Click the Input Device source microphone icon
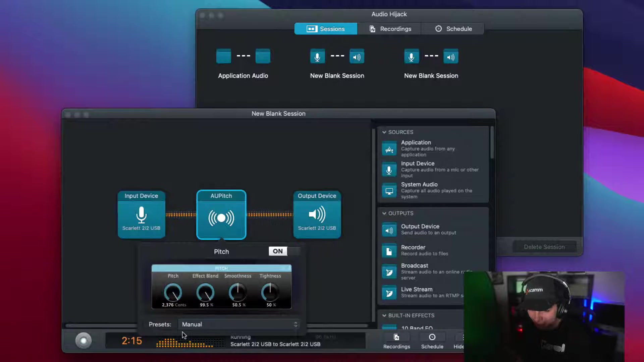 point(389,170)
